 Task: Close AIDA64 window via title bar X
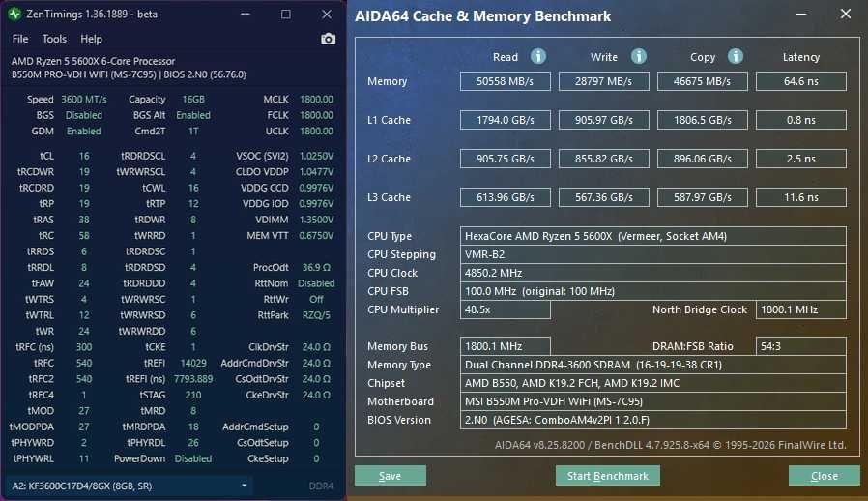[x=846, y=14]
